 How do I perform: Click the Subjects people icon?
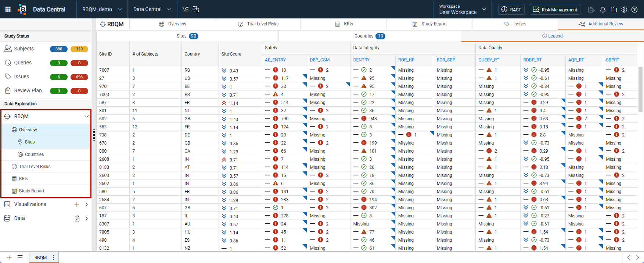8,49
